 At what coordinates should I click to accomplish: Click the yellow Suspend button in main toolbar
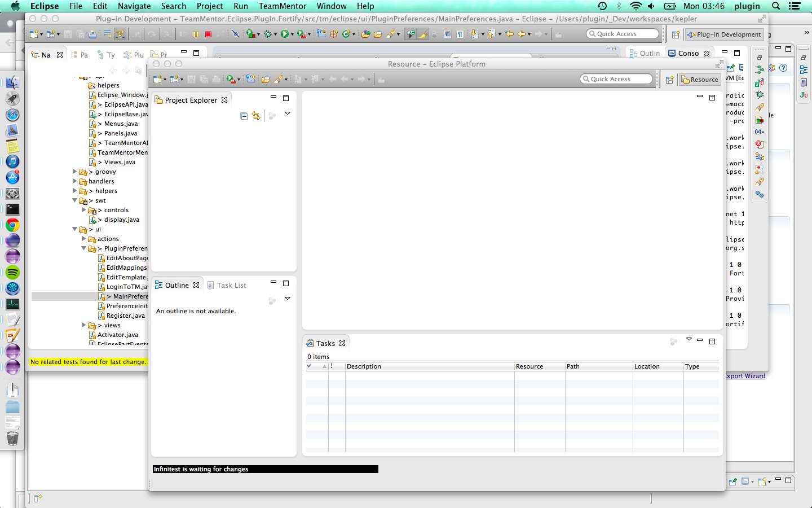coord(196,34)
